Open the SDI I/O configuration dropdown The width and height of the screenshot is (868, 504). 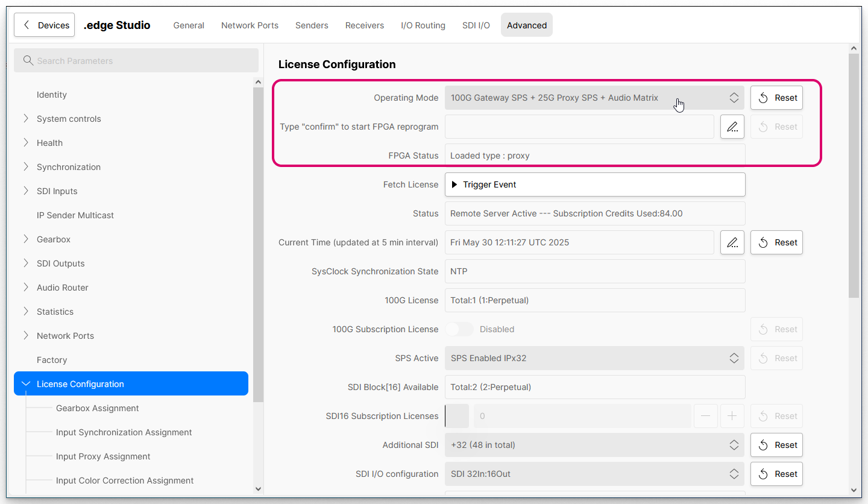point(594,474)
